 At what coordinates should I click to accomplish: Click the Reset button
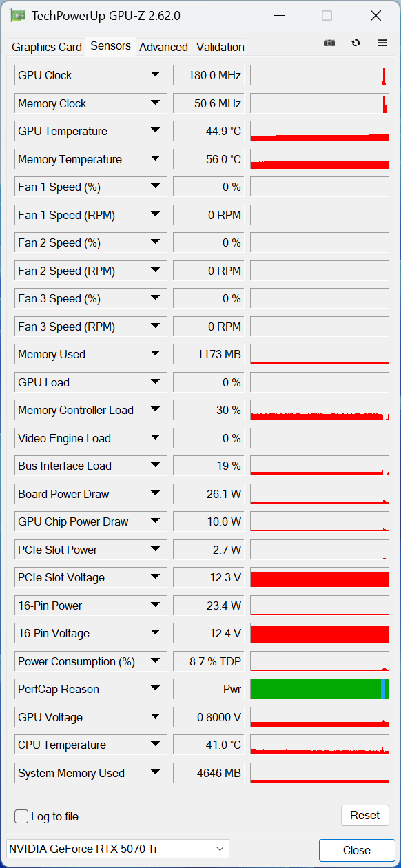(364, 816)
